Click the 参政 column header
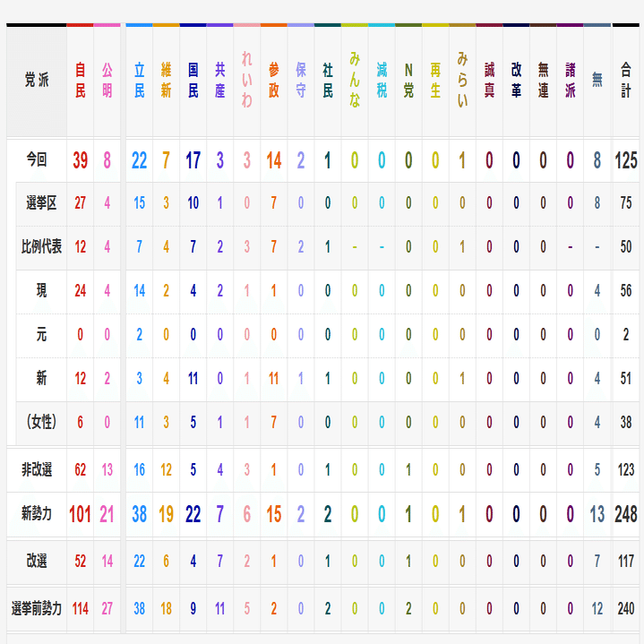Screen dimensions: 644x644 (x=274, y=80)
